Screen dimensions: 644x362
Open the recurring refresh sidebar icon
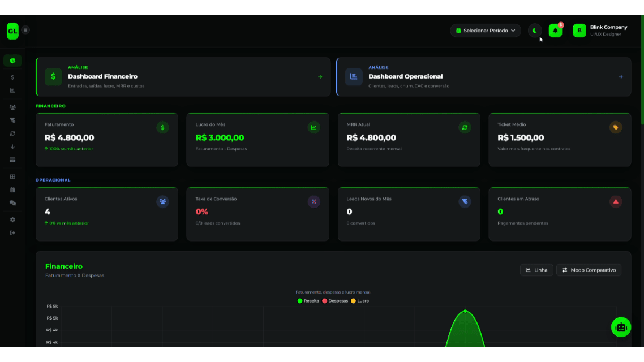[12, 134]
